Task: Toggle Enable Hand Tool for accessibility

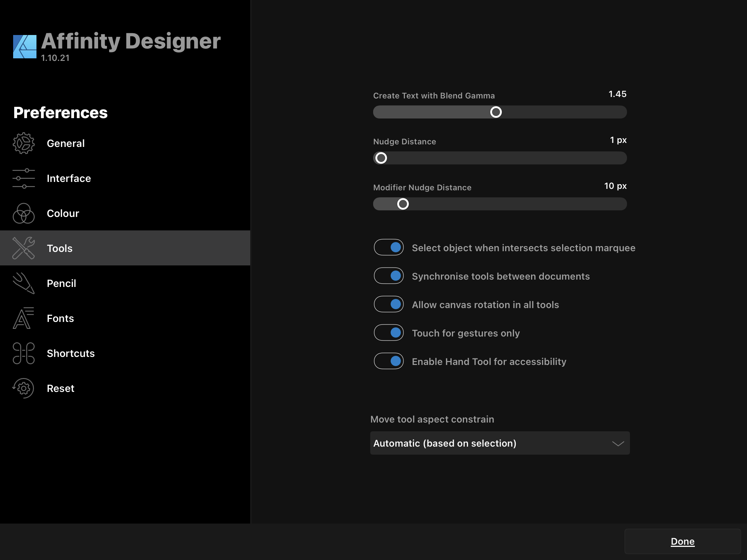Action: pyautogui.click(x=389, y=361)
